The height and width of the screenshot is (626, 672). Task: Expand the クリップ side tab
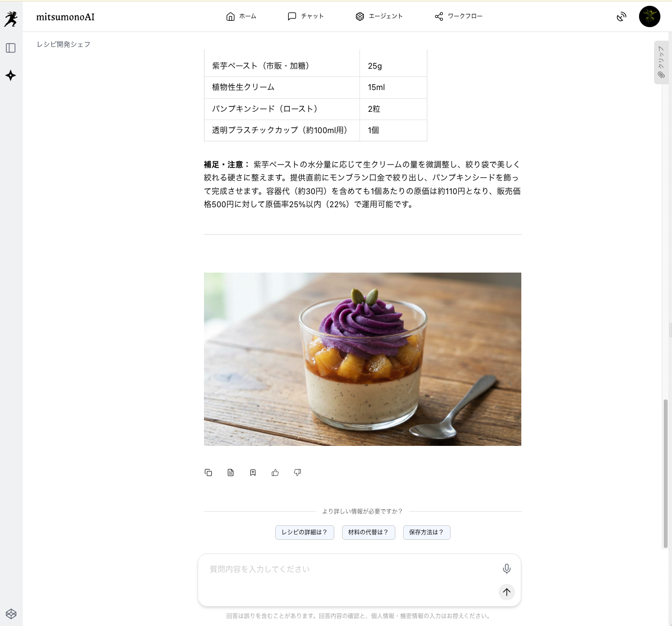tap(661, 62)
